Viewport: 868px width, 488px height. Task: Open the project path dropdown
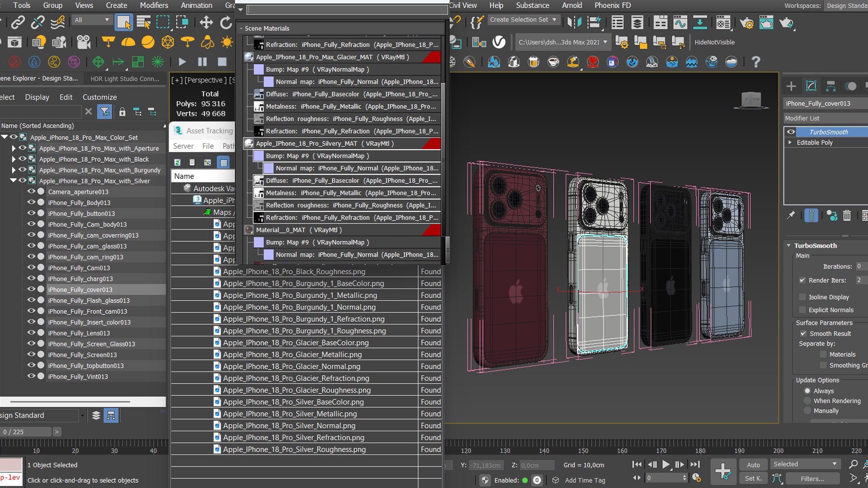563,42
